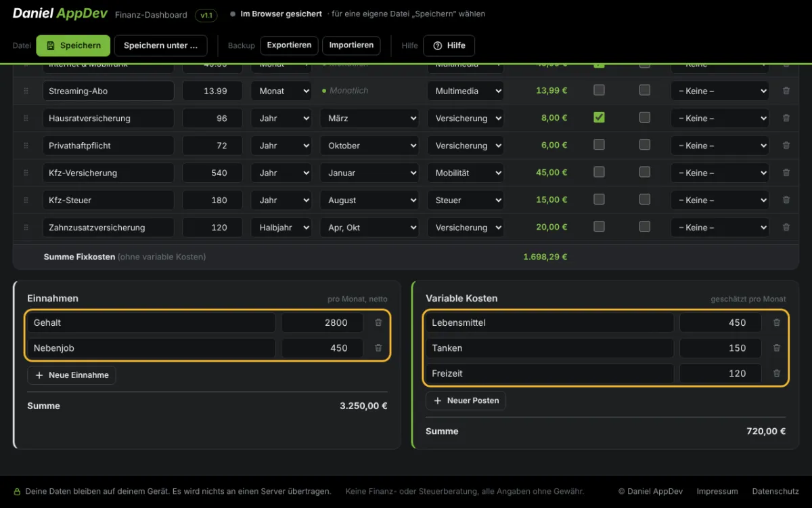Click Speichern unter … button
This screenshot has height=508, width=812.
click(x=161, y=45)
